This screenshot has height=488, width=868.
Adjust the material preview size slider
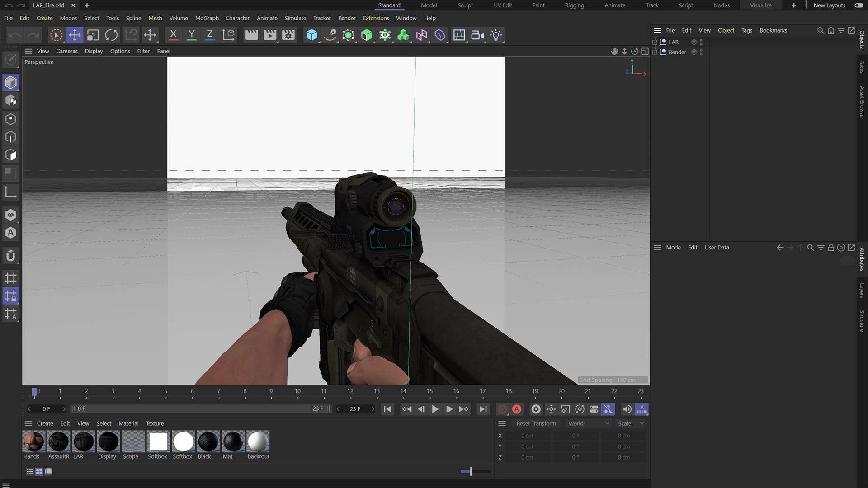point(471,471)
